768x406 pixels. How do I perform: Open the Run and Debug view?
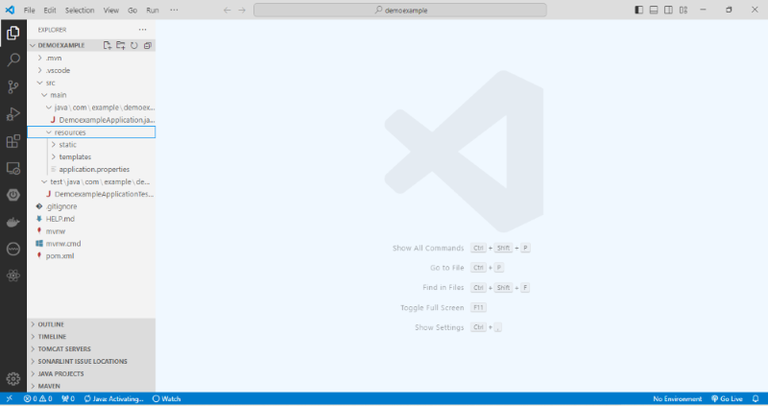(x=13, y=114)
